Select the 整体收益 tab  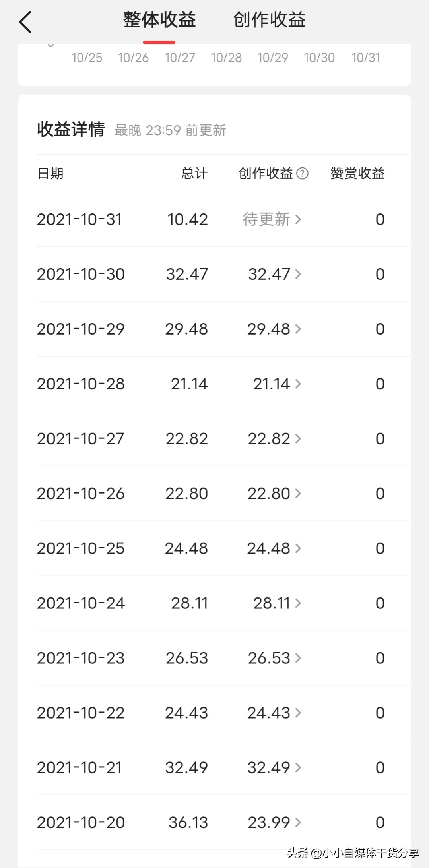159,20
